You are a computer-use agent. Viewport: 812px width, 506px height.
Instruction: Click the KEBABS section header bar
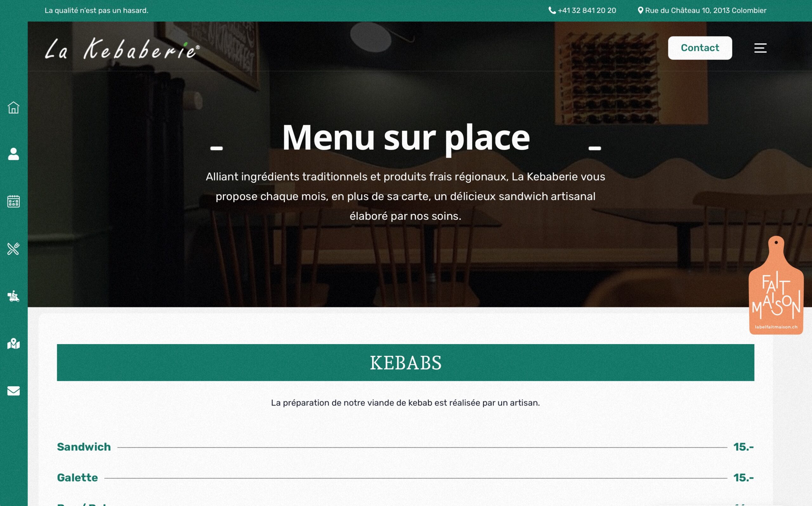click(x=405, y=362)
